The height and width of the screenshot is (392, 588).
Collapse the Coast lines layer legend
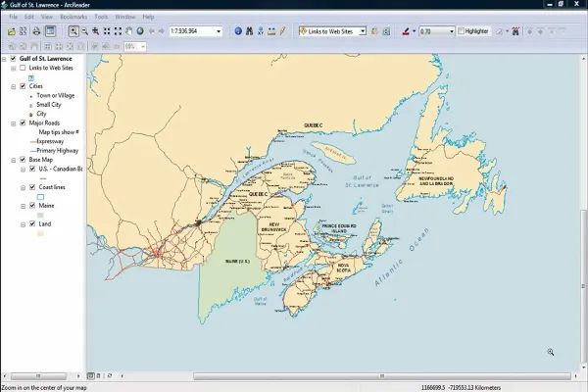(23, 187)
